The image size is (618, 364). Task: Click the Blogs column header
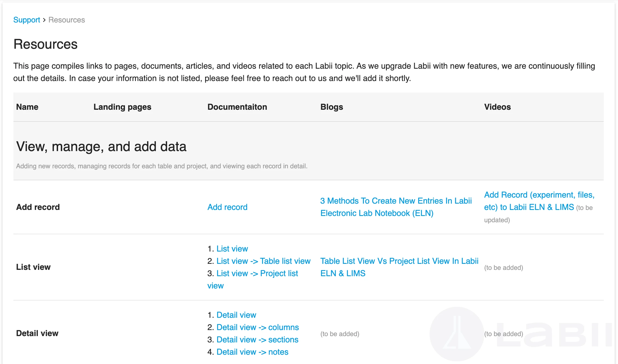pyautogui.click(x=332, y=107)
